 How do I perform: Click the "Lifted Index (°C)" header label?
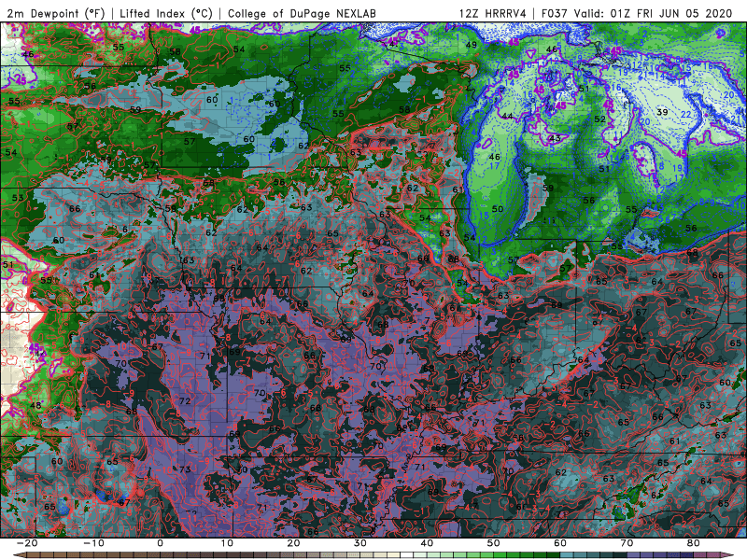click(166, 13)
